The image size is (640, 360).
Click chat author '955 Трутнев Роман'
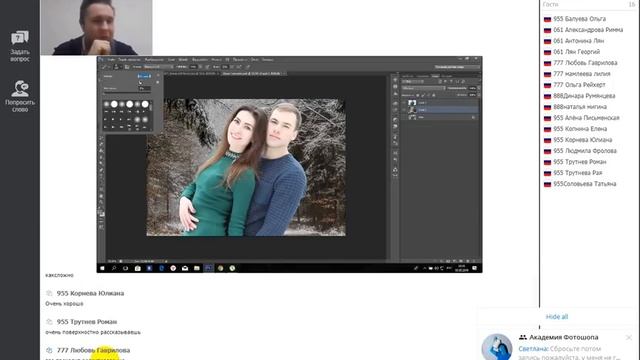point(87,322)
